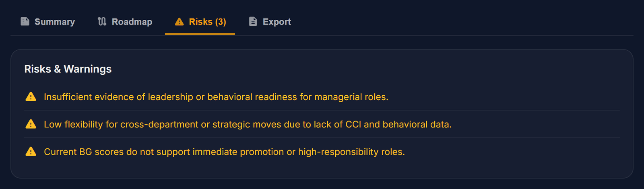
Task: Select the current BG scores warning text
Action: (x=224, y=152)
